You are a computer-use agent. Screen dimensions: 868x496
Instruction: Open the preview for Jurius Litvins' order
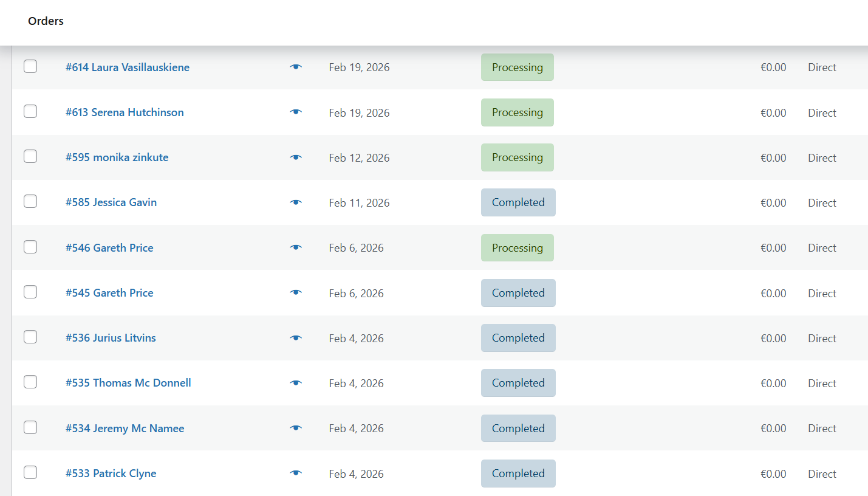tap(295, 337)
